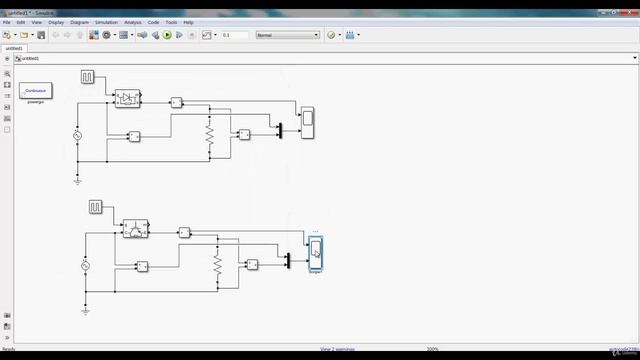The height and width of the screenshot is (360, 640).
Task: Open the Tools menu
Action: (171, 22)
